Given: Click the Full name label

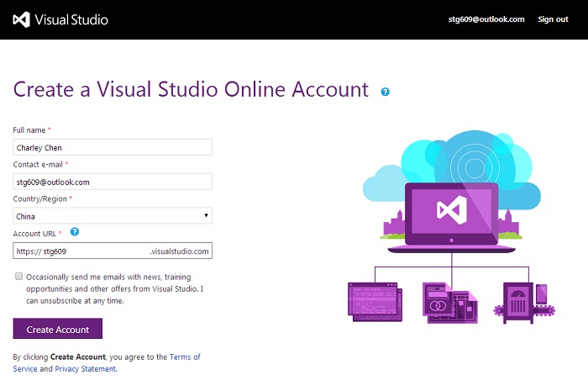Looking at the screenshot, I should (29, 130).
